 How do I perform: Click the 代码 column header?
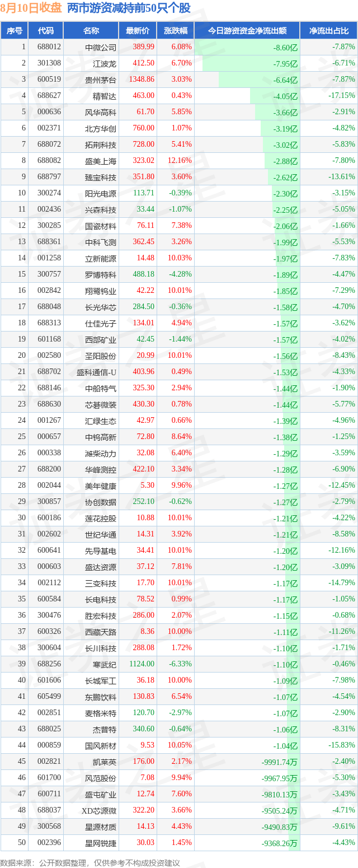(x=45, y=31)
